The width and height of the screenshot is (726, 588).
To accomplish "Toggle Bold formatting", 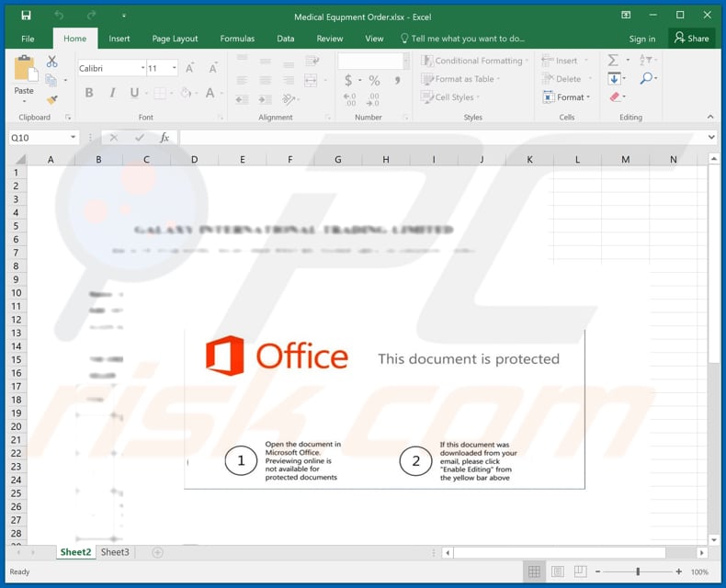I will 89,93.
